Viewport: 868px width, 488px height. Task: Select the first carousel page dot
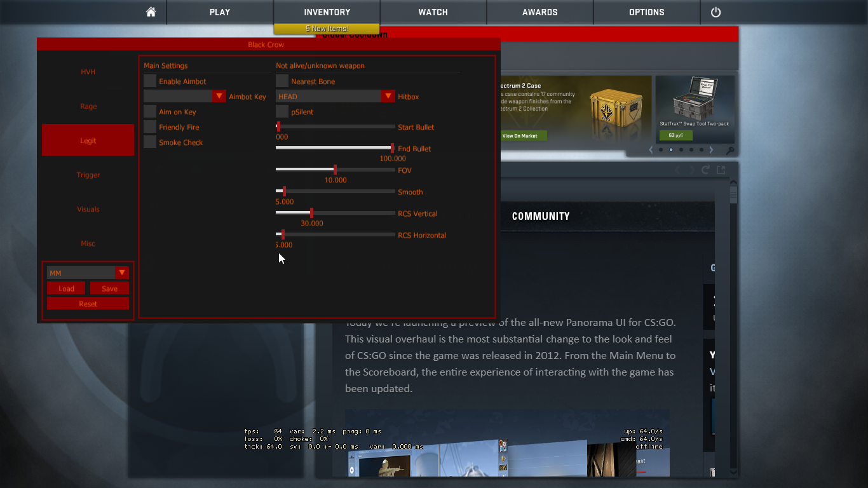661,150
